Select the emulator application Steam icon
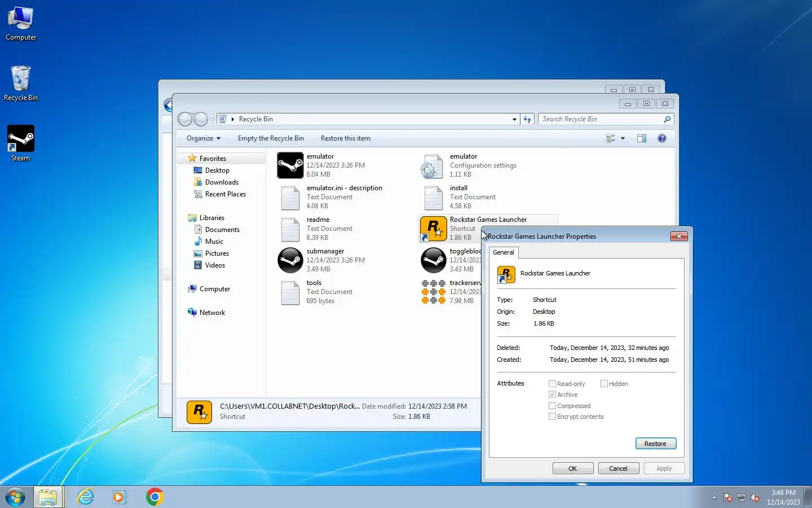The height and width of the screenshot is (508, 812). 290,165
